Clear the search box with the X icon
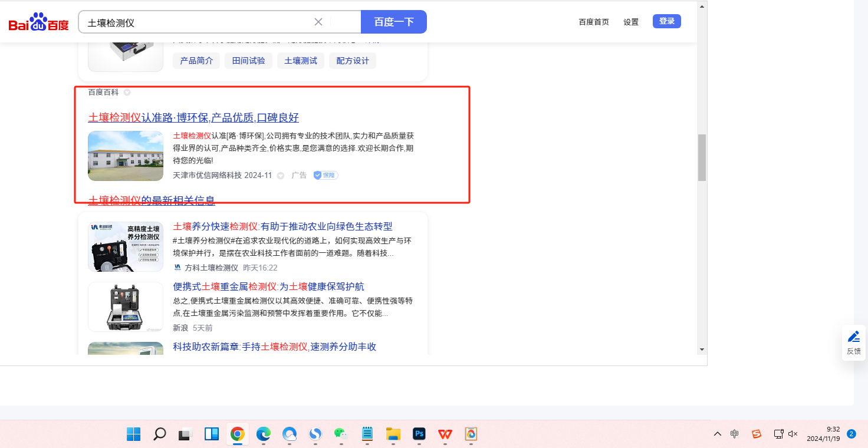The width and height of the screenshot is (868, 448). (318, 22)
